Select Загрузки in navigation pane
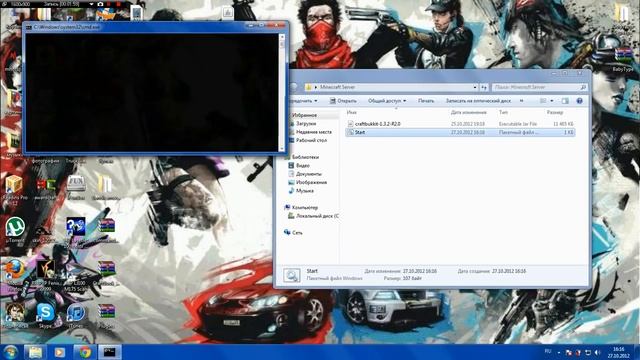Image resolution: width=640 pixels, height=360 pixels. 306,123
